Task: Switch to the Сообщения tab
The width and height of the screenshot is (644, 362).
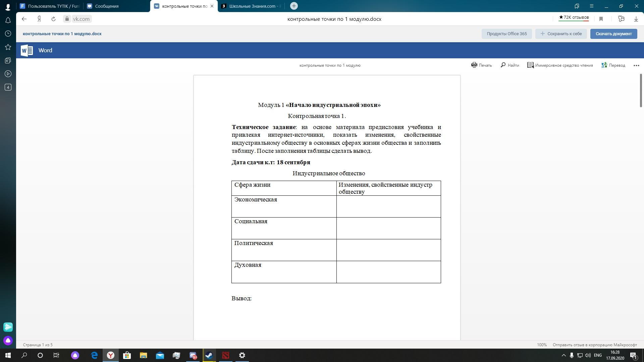Action: [107, 6]
